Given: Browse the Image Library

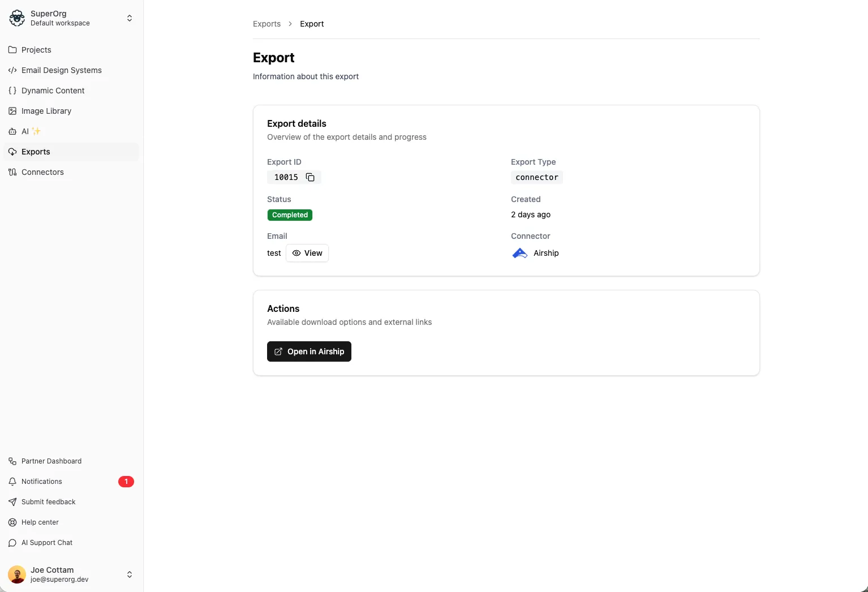Looking at the screenshot, I should 46,111.
